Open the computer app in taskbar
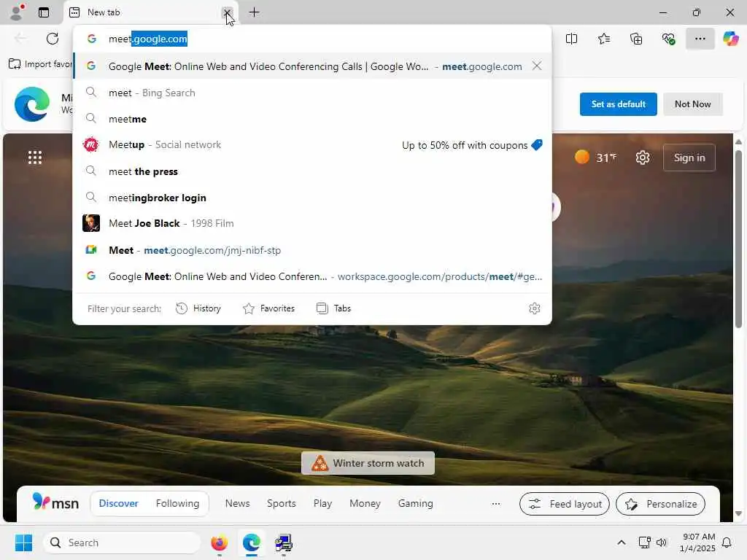The height and width of the screenshot is (560, 747). point(284,542)
